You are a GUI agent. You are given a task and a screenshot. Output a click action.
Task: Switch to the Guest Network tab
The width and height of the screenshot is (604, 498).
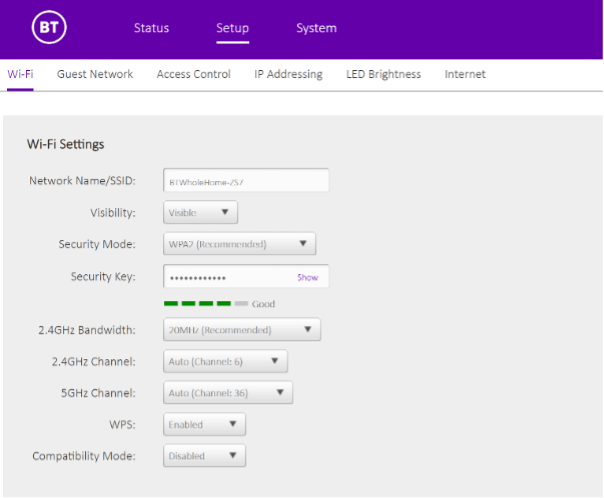95,74
